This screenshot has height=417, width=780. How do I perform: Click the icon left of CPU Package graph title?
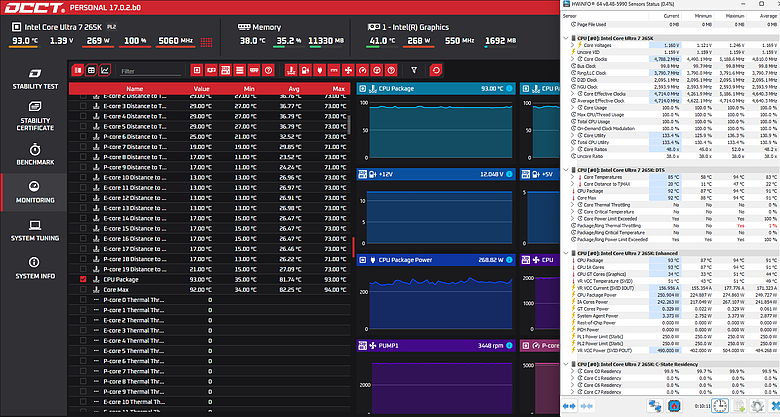tap(363, 89)
